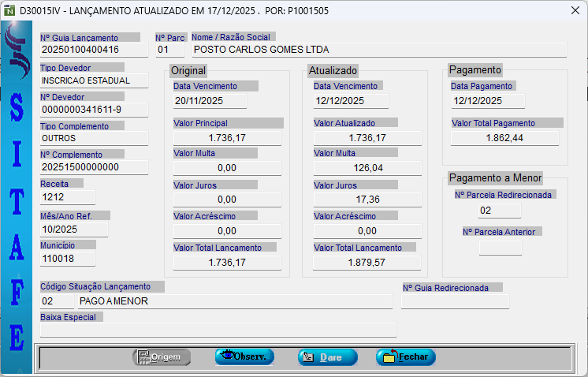Image resolution: width=588 pixels, height=377 pixels.
Task: Select the Tipo Devedor field
Action: pyautogui.click(x=94, y=80)
